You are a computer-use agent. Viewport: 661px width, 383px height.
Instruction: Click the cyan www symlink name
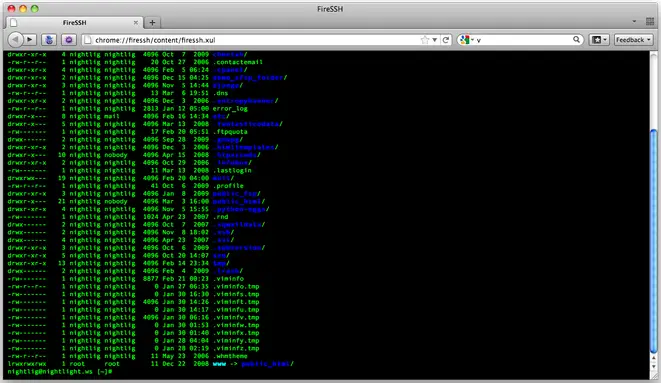tap(219, 364)
